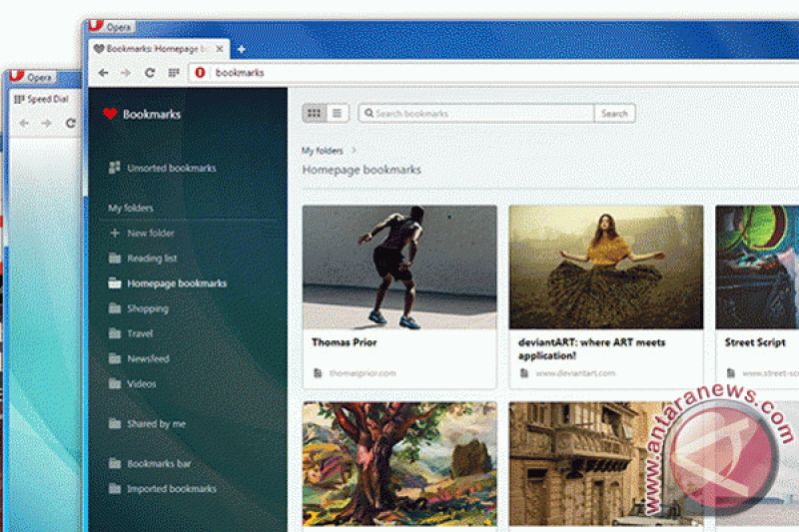Select the Shopping folder
This screenshot has height=532, width=799.
(147, 308)
